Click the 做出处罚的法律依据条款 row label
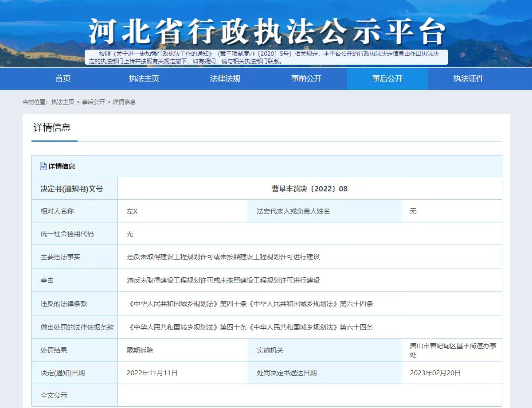The image size is (532, 408). point(77,327)
